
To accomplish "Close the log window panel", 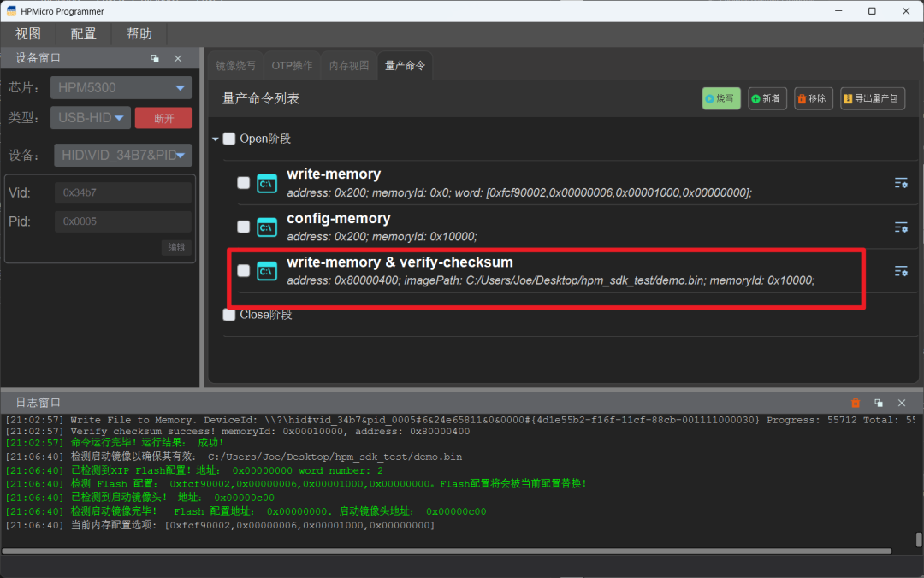I will coord(902,403).
